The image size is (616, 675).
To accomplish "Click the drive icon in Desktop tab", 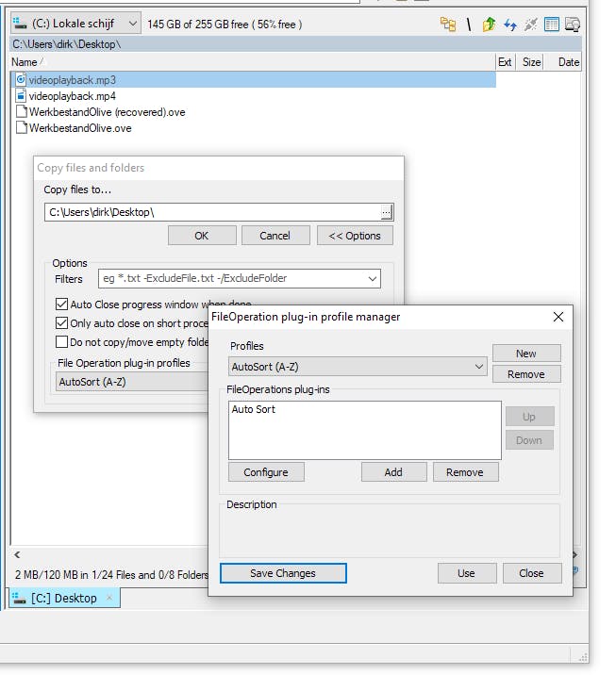I will point(19,598).
